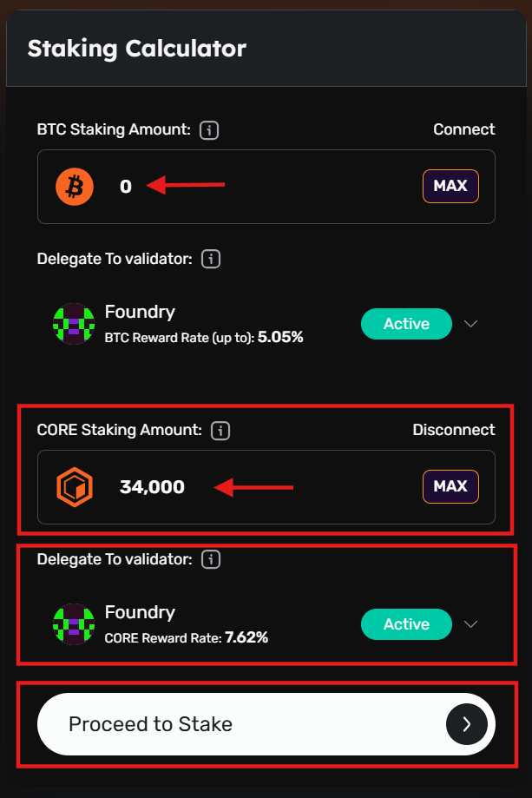Image resolution: width=532 pixels, height=798 pixels.
Task: Click the arrow icon on Proceed to Stake
Action: 466,724
